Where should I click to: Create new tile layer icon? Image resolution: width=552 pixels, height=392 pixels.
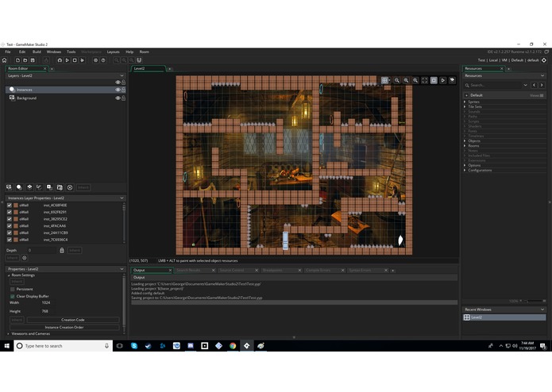pos(29,187)
